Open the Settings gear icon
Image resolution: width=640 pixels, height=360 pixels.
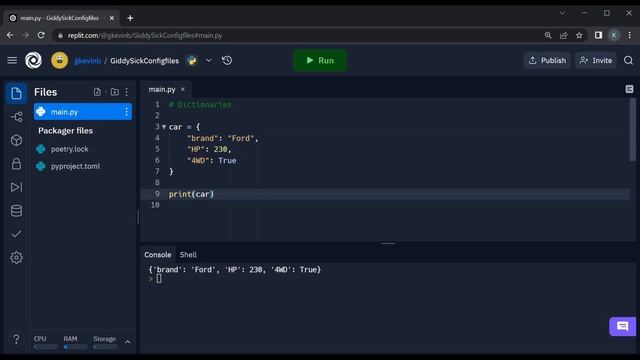tap(16, 258)
